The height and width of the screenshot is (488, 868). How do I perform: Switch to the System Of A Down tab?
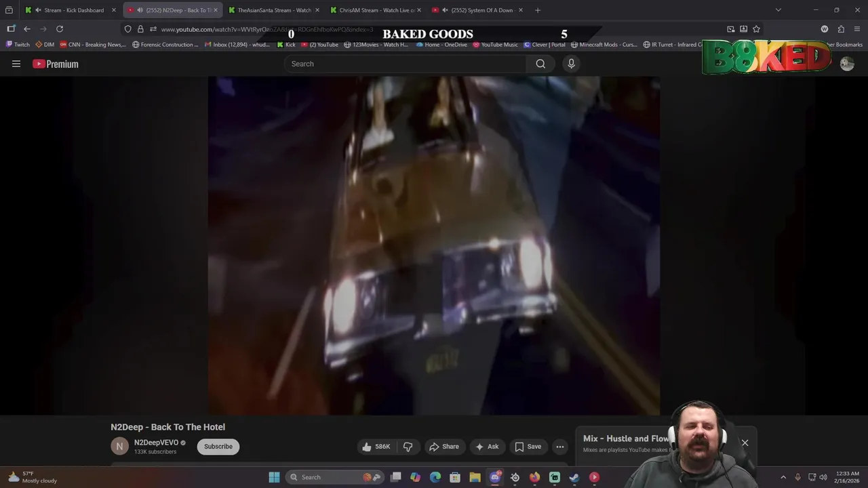tap(477, 10)
